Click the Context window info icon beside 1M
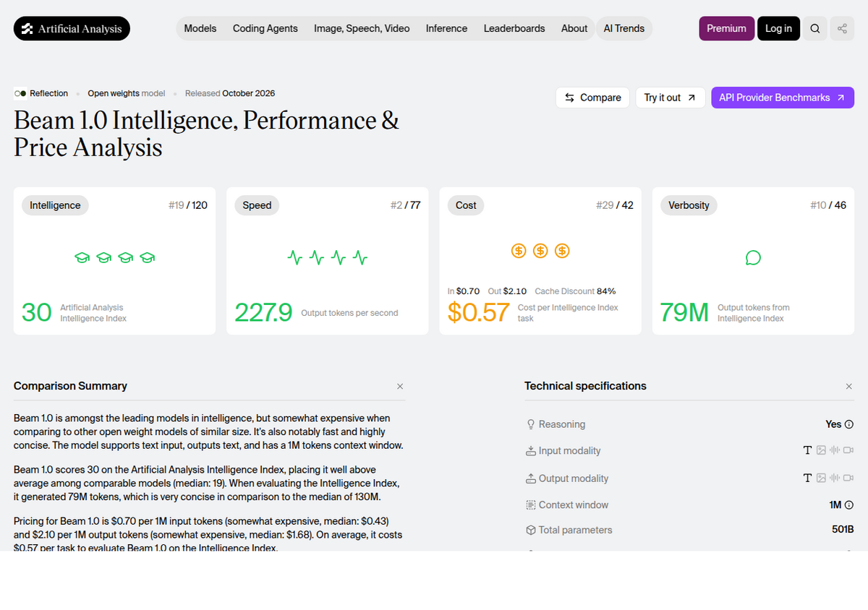 pos(849,505)
